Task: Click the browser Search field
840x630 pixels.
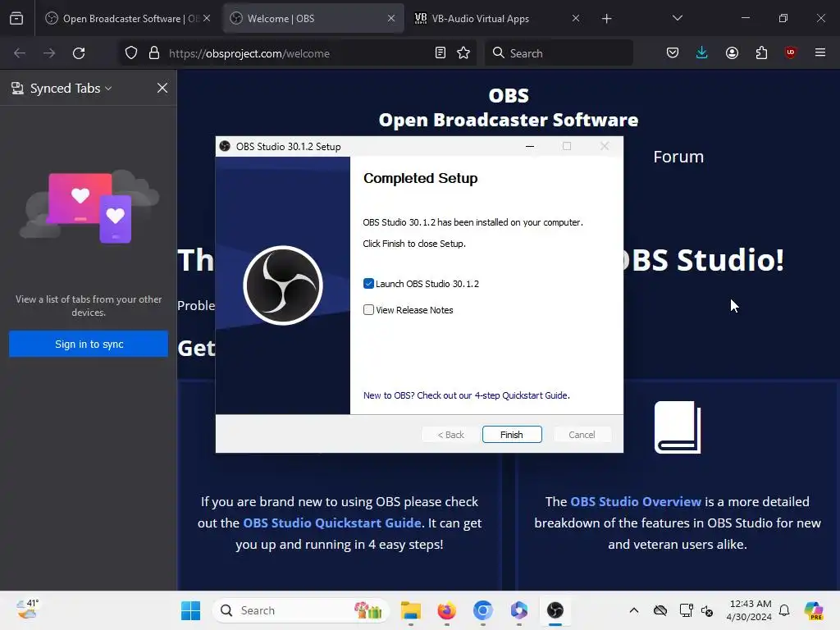Action: pyautogui.click(x=559, y=53)
